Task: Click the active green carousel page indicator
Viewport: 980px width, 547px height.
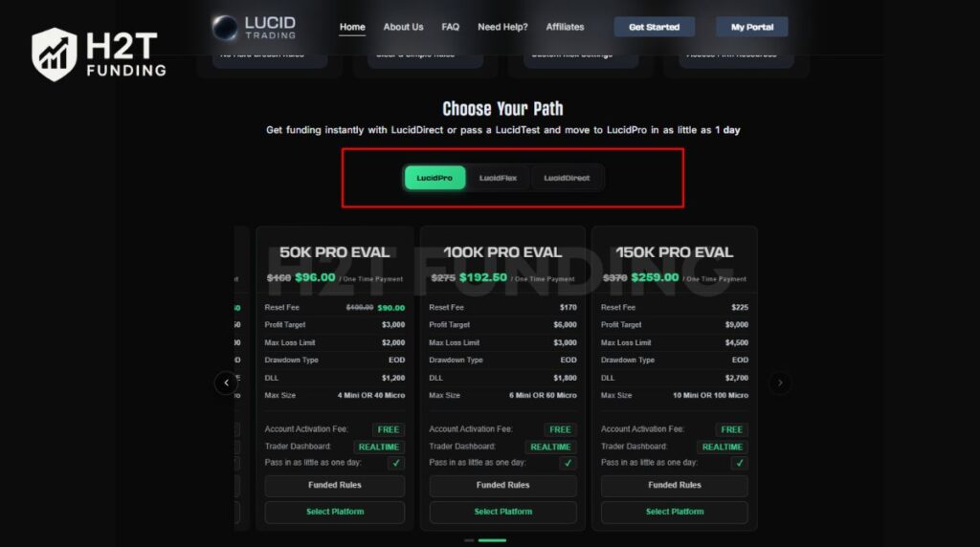Action: pyautogui.click(x=492, y=540)
